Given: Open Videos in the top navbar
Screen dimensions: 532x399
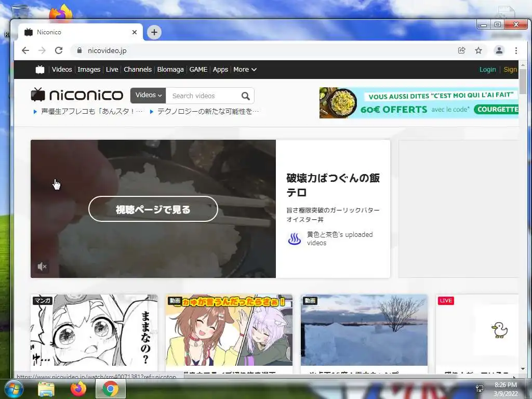Looking at the screenshot, I should pos(62,70).
